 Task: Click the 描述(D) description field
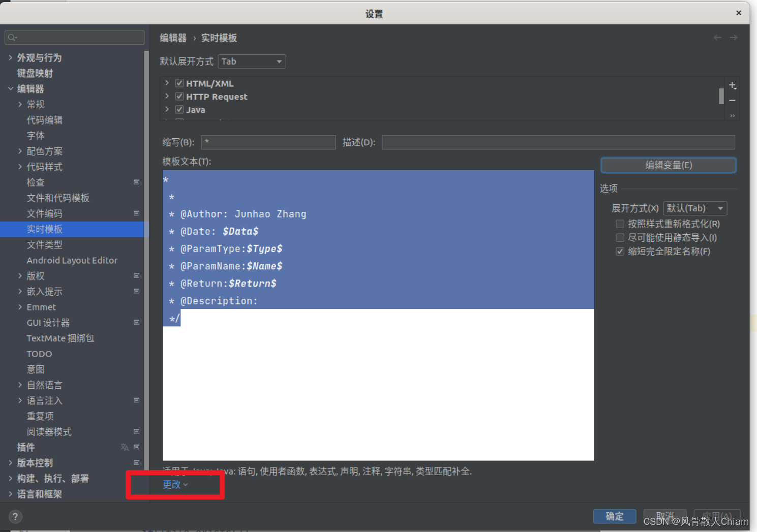point(558,142)
